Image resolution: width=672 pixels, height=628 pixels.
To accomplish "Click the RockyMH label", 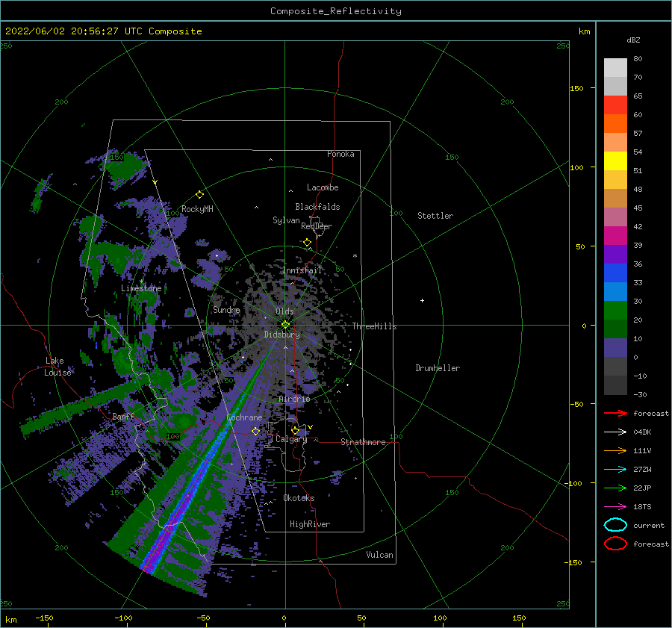I will pos(197,209).
